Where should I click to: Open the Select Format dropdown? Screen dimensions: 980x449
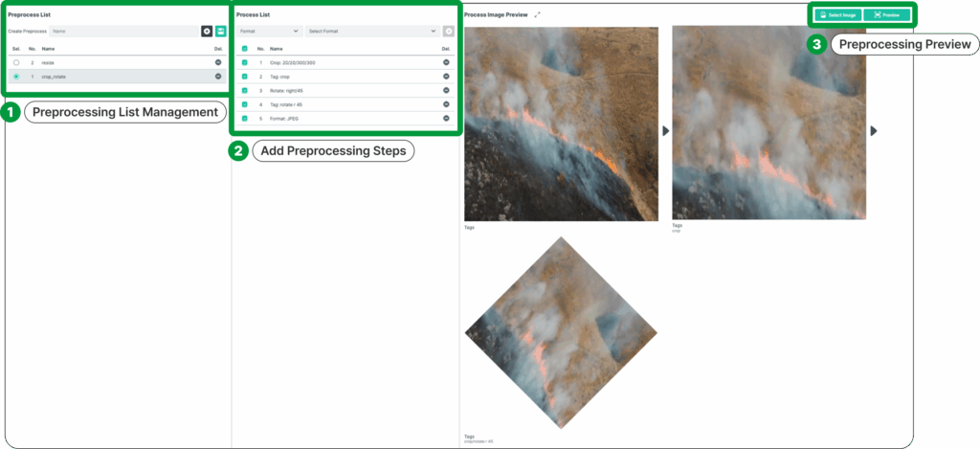[x=371, y=31]
